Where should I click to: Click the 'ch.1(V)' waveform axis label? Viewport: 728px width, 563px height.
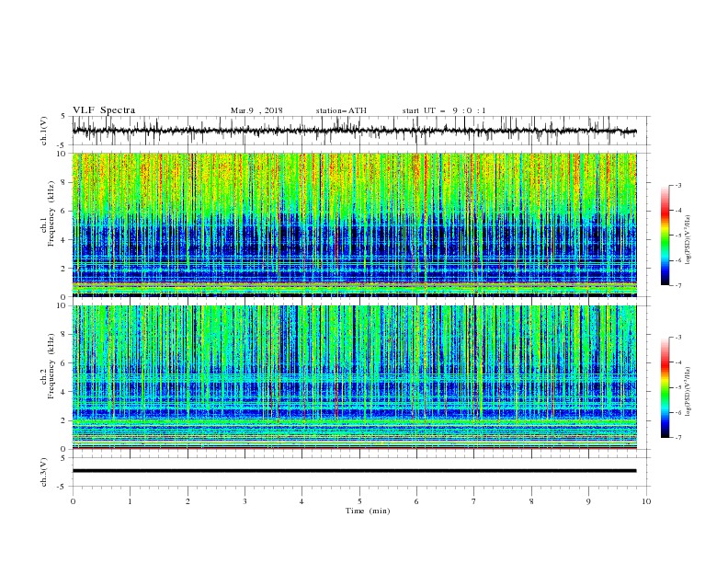click(x=44, y=131)
